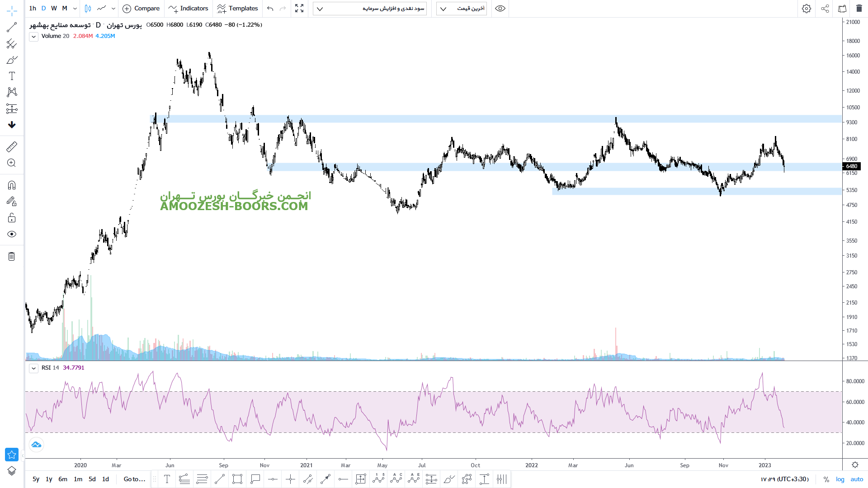The image size is (868, 488).
Task: Switch to weekly W timeframe
Action: 54,9
